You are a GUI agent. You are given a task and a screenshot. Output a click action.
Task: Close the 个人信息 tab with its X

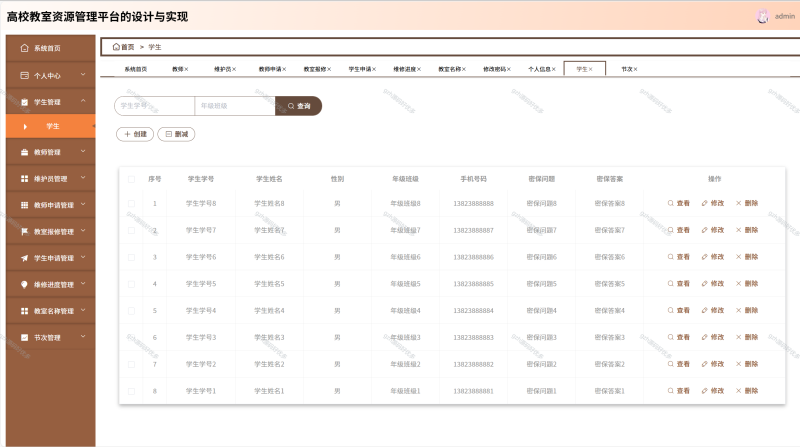[x=554, y=69]
